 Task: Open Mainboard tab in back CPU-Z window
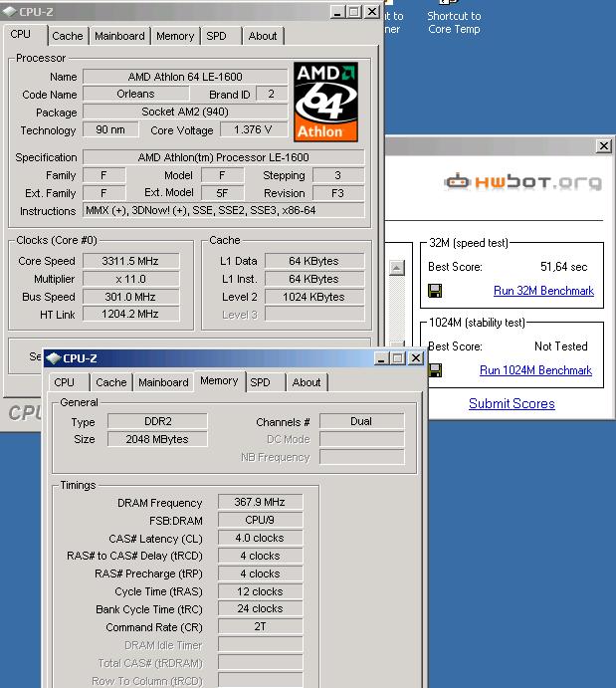click(x=119, y=36)
